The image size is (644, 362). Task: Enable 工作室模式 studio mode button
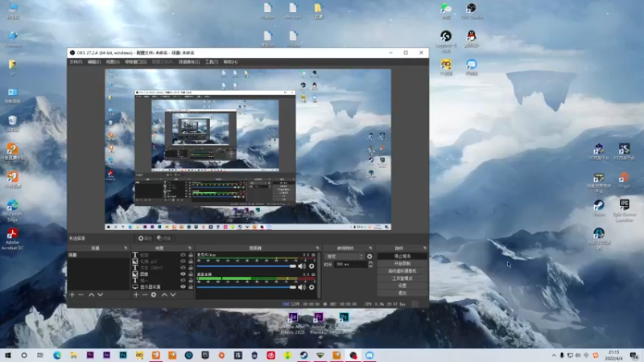coord(402,278)
